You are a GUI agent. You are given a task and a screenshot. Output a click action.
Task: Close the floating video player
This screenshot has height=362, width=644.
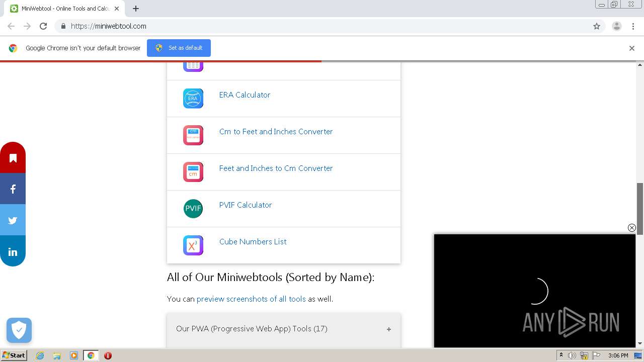631,228
